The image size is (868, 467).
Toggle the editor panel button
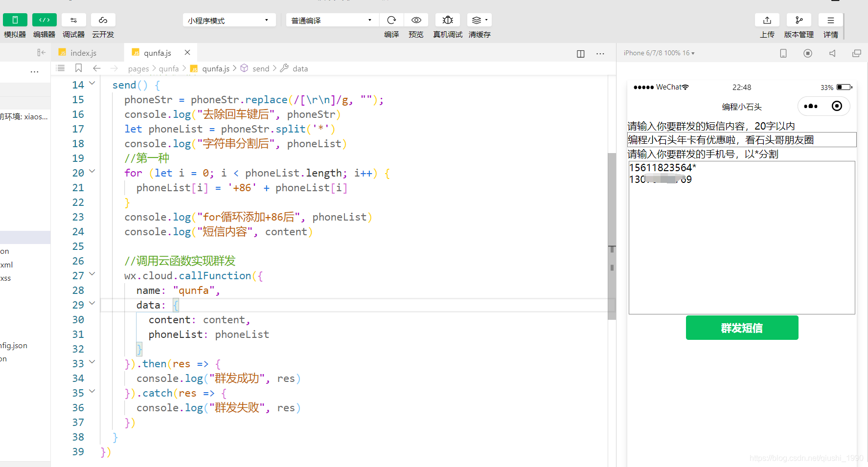pyautogui.click(x=44, y=20)
